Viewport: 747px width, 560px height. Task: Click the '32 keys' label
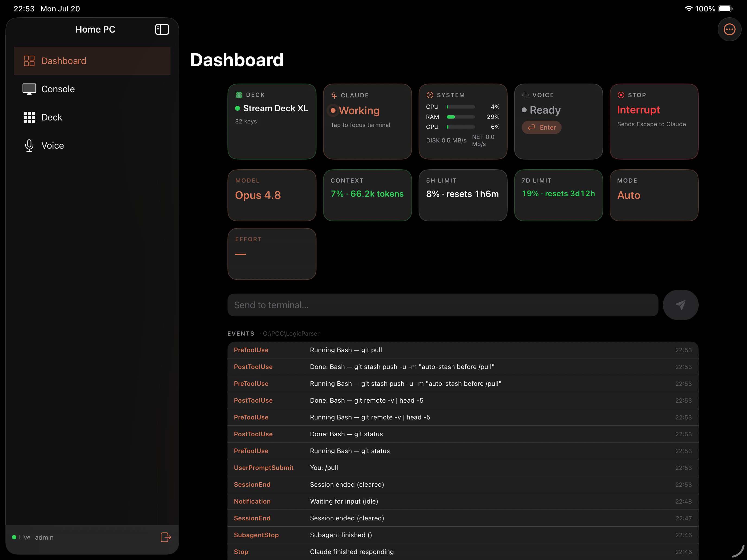(246, 121)
